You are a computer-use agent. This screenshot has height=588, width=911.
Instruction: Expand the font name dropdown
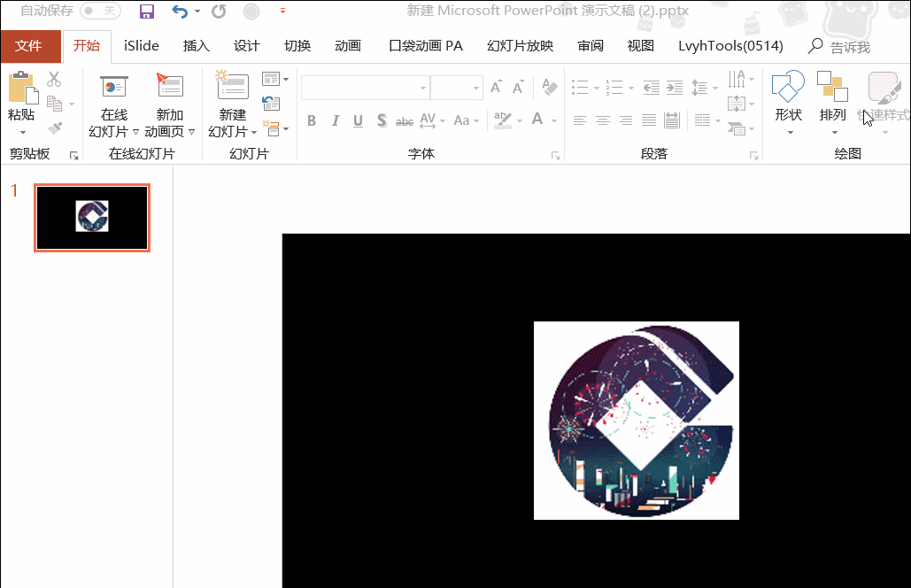(421, 88)
